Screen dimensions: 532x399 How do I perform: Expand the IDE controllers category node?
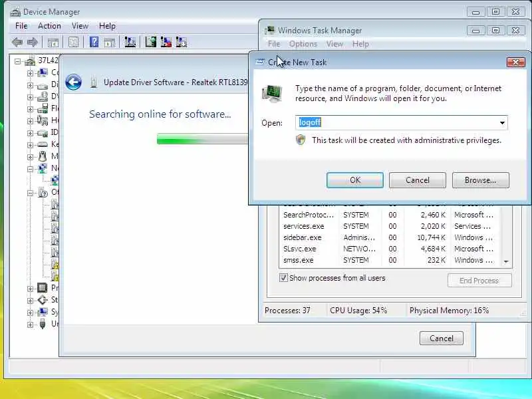tap(30, 133)
